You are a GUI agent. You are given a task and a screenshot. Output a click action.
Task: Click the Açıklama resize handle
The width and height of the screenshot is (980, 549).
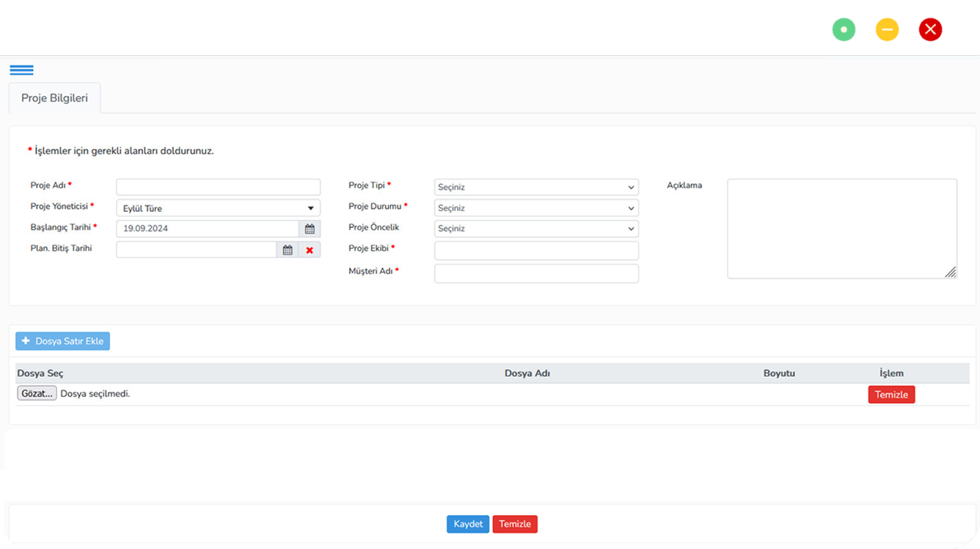pyautogui.click(x=951, y=273)
